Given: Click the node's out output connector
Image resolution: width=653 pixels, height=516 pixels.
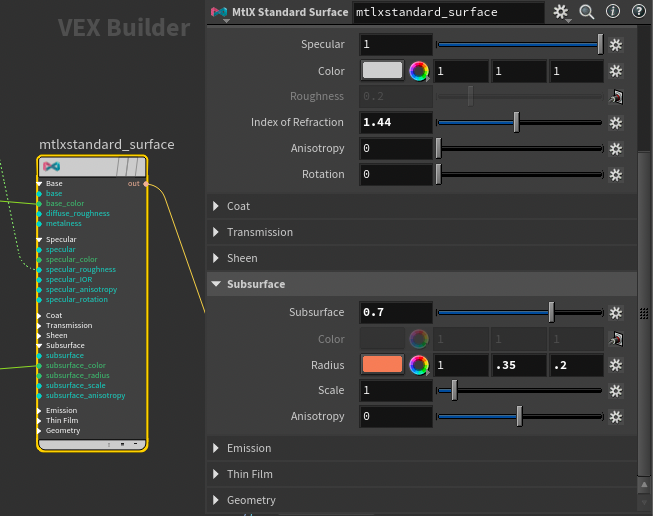Looking at the screenshot, I should (146, 184).
